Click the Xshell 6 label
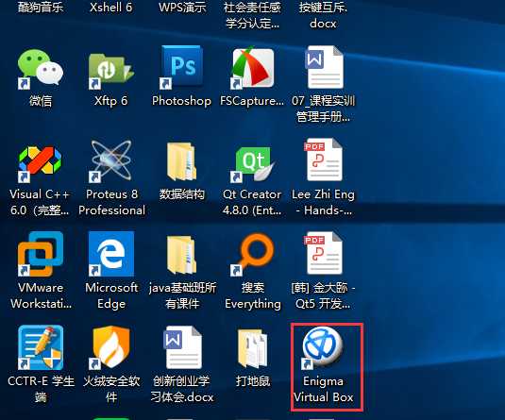Image resolution: width=505 pixels, height=420 pixels. 111,8
